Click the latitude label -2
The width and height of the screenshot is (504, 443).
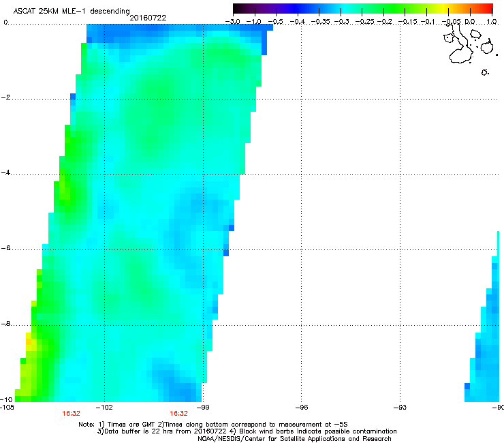pyautogui.click(x=5, y=97)
